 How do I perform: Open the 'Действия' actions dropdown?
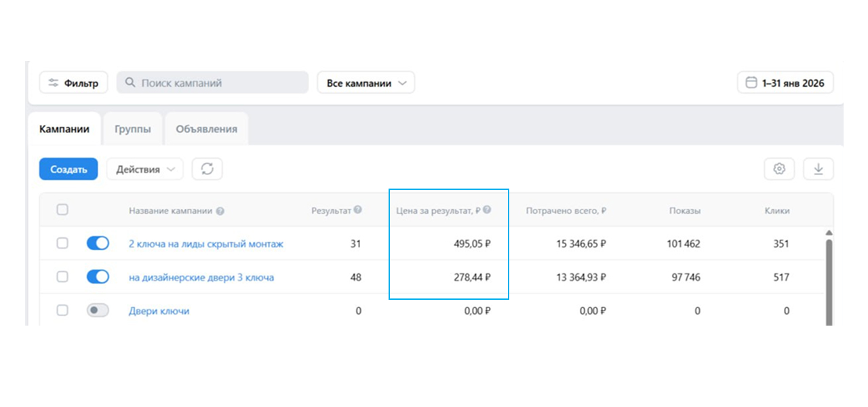tap(144, 169)
